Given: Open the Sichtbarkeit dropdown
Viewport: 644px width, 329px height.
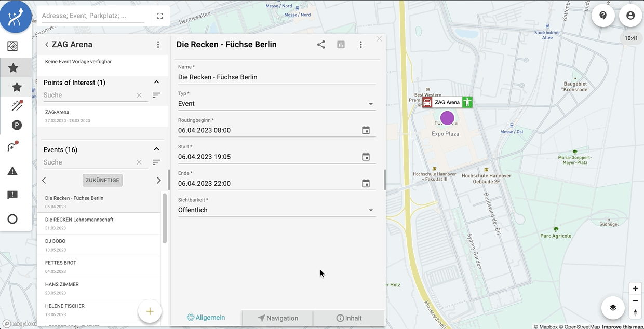Looking at the screenshot, I should [277, 210].
